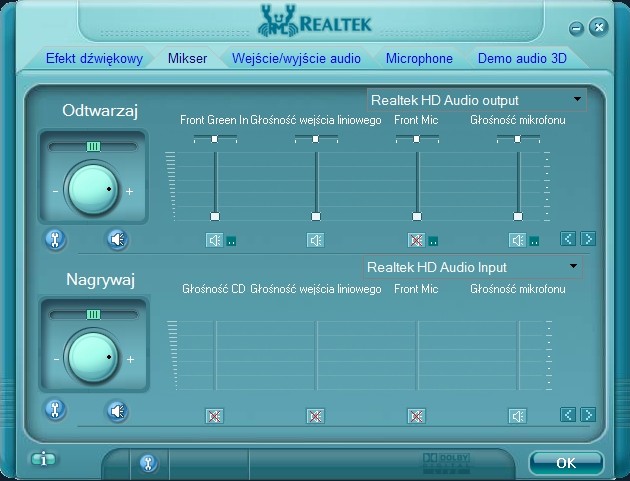This screenshot has height=481, width=630.
Task: Open the small options button beside Front Mic mute
Action: (x=433, y=241)
